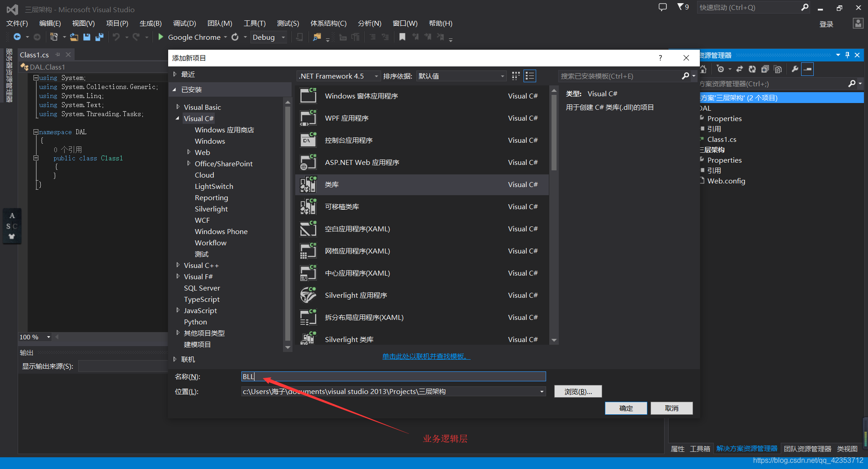Open the 调试(D) menu
868x469 pixels.
[x=184, y=23]
